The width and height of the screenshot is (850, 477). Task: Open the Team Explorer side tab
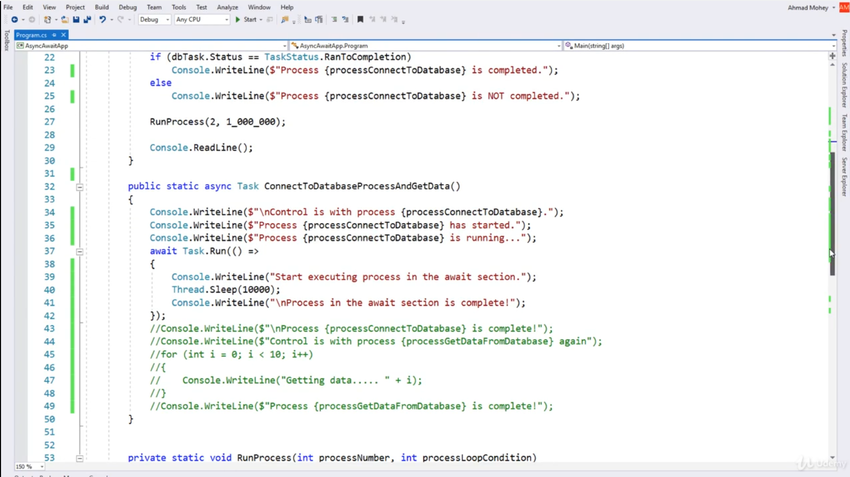(844, 132)
